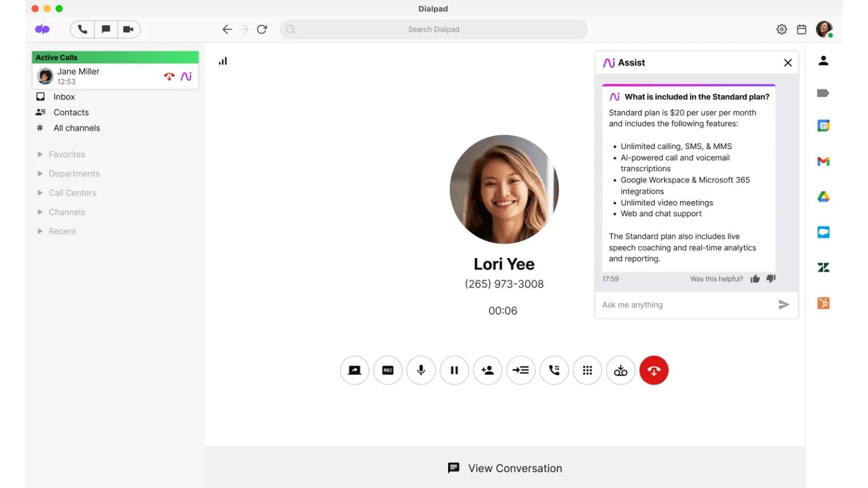Screen dimensions: 868x488
Task: Click View Conversation at the bottom
Action: pyautogui.click(x=505, y=468)
